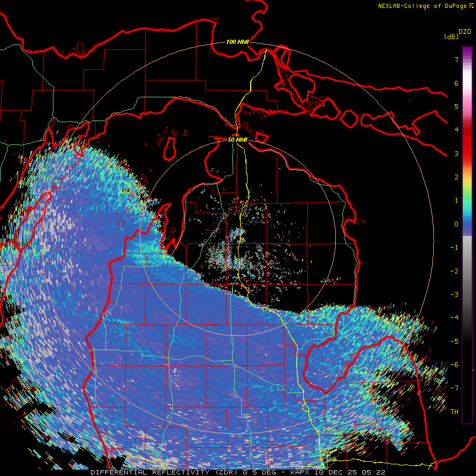Click the 100 NMI range ring label
Viewport: 476px width, 476px height.
[x=237, y=42]
